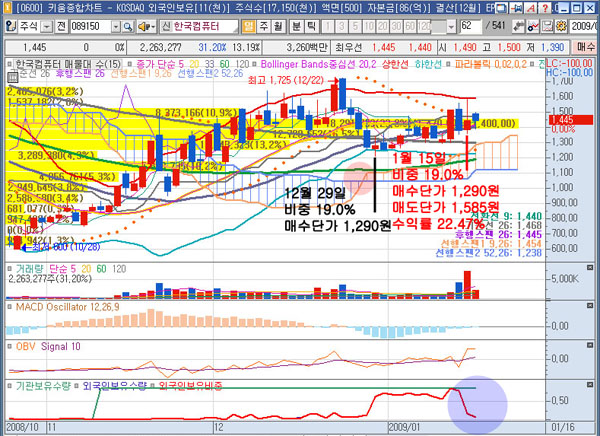
Task: Click the square marker before 파라볼릭
Action: point(449,64)
